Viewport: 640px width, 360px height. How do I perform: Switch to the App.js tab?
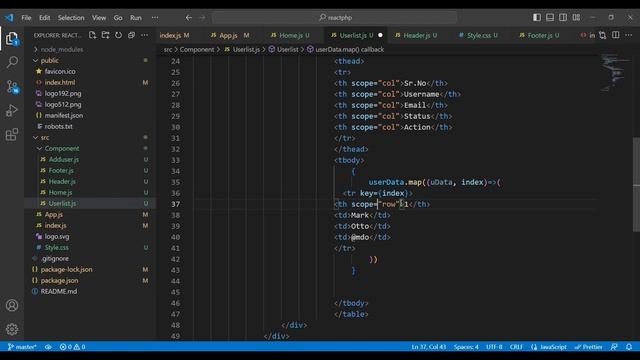[229, 36]
